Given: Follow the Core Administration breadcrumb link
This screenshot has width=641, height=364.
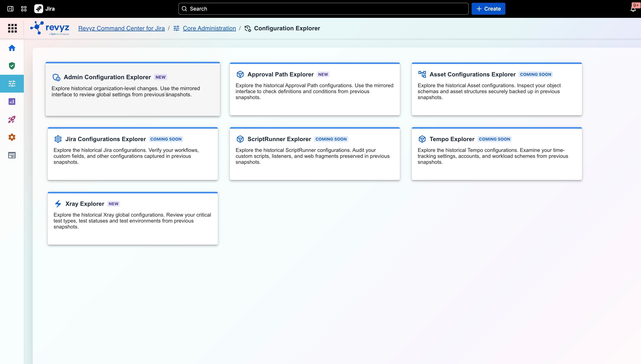Looking at the screenshot, I should (x=209, y=28).
